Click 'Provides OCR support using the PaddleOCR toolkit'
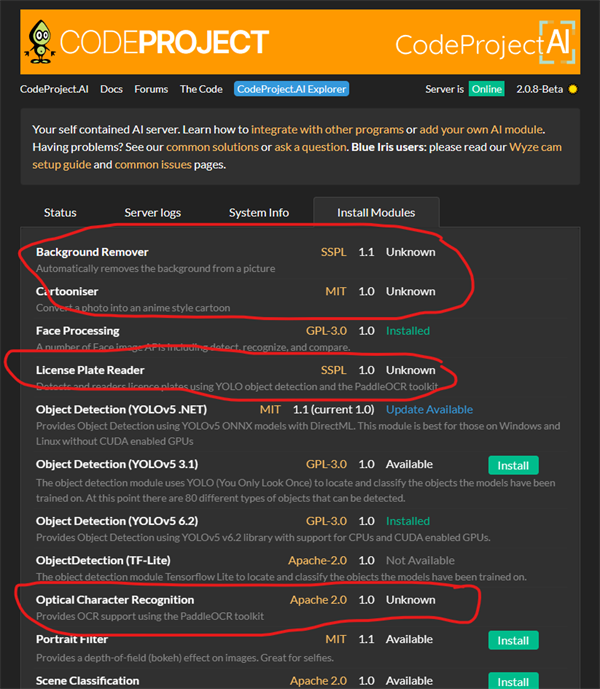600x689 pixels. tap(150, 616)
